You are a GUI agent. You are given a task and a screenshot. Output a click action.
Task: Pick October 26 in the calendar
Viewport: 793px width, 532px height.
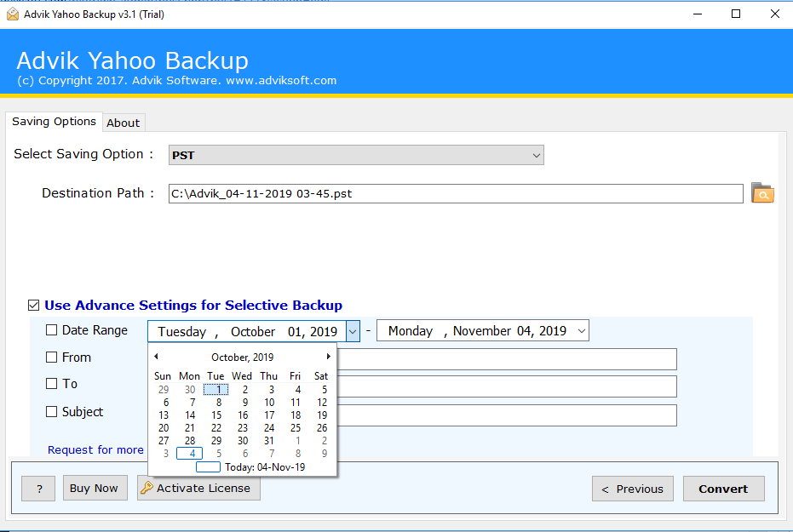pos(322,428)
